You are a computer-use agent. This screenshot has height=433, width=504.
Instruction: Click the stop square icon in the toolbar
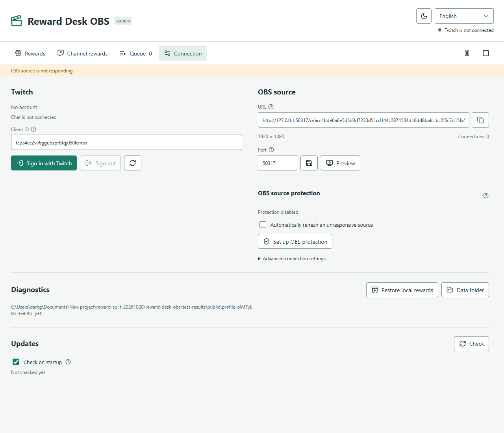pos(486,53)
